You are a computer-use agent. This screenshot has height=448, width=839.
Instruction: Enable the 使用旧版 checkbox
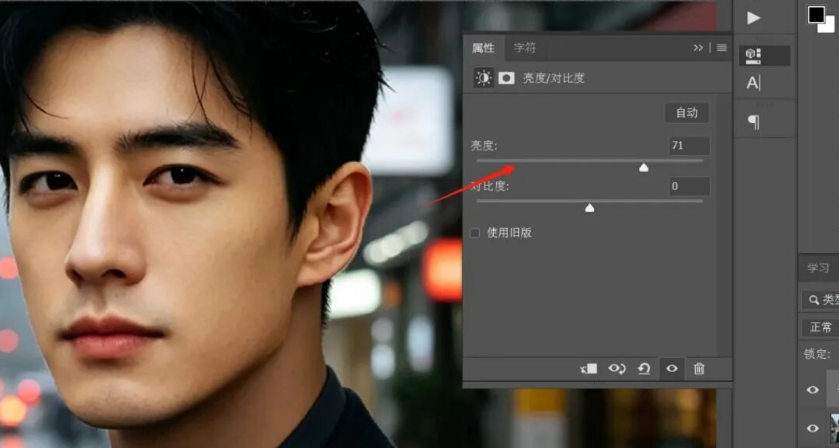[x=475, y=233]
